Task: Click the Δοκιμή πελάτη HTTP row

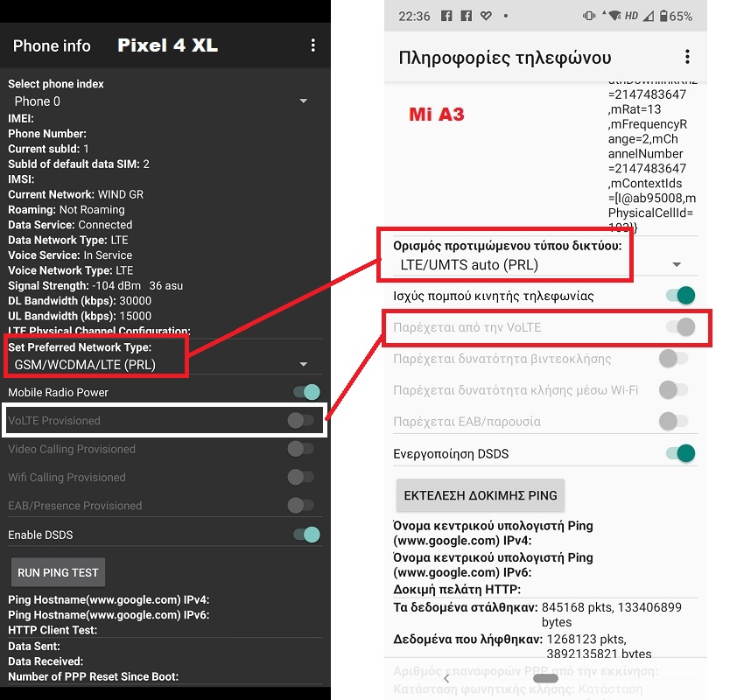Action: (457, 589)
